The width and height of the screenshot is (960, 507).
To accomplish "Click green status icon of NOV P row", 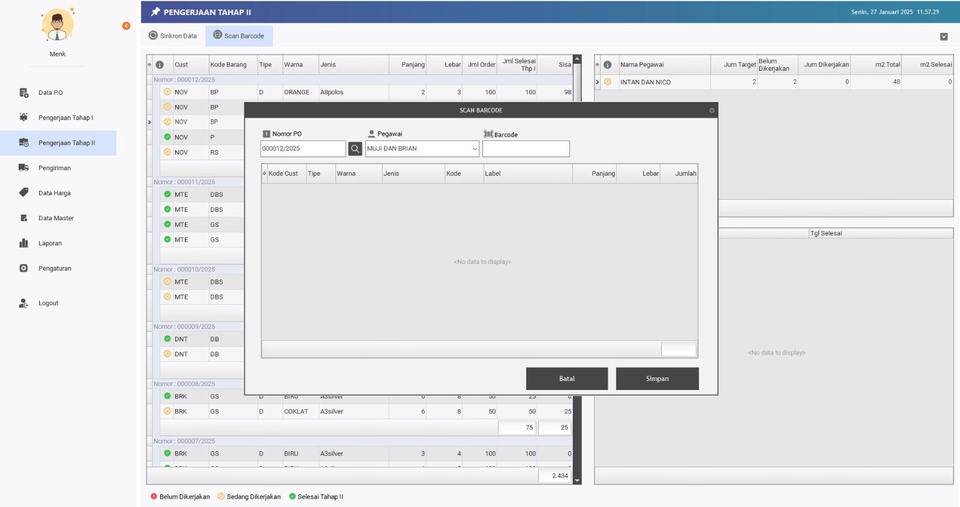I will pos(167,137).
